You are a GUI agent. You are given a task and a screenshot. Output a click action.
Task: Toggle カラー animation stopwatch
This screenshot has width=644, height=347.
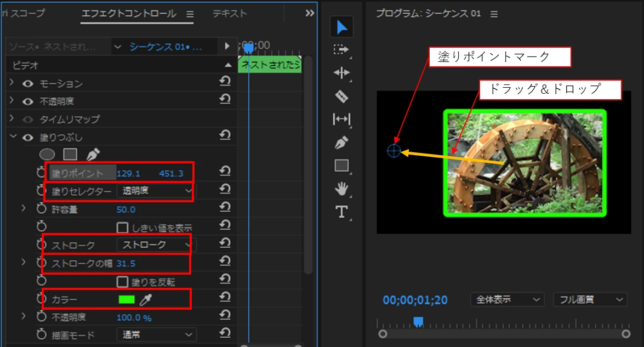coord(41,299)
